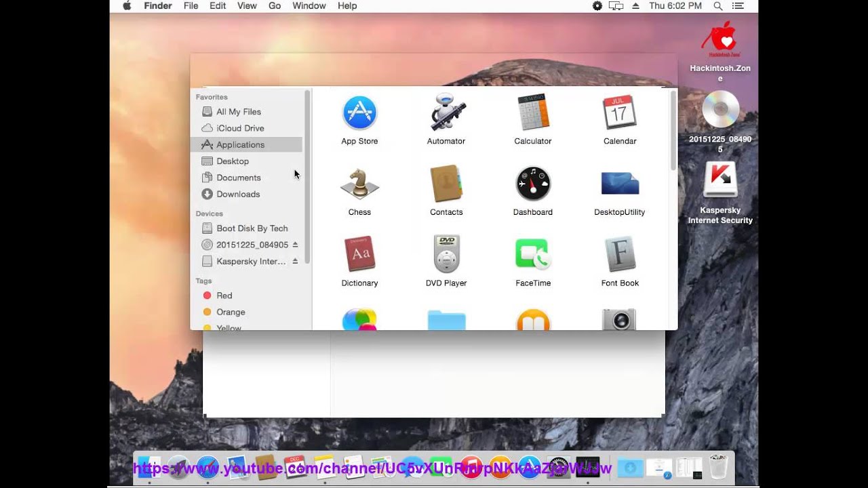Open the File menu
This screenshot has height=488, width=868.
point(191,5)
